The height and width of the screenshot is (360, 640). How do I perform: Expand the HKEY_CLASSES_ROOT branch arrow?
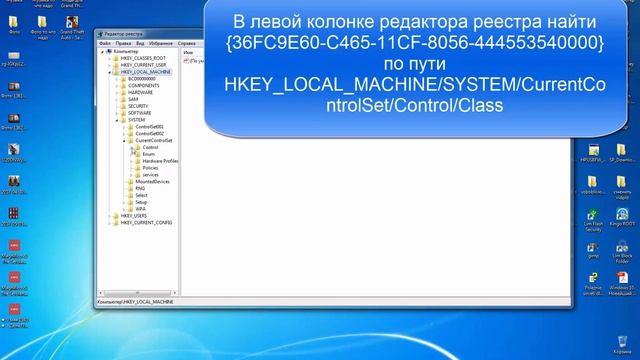(109, 58)
